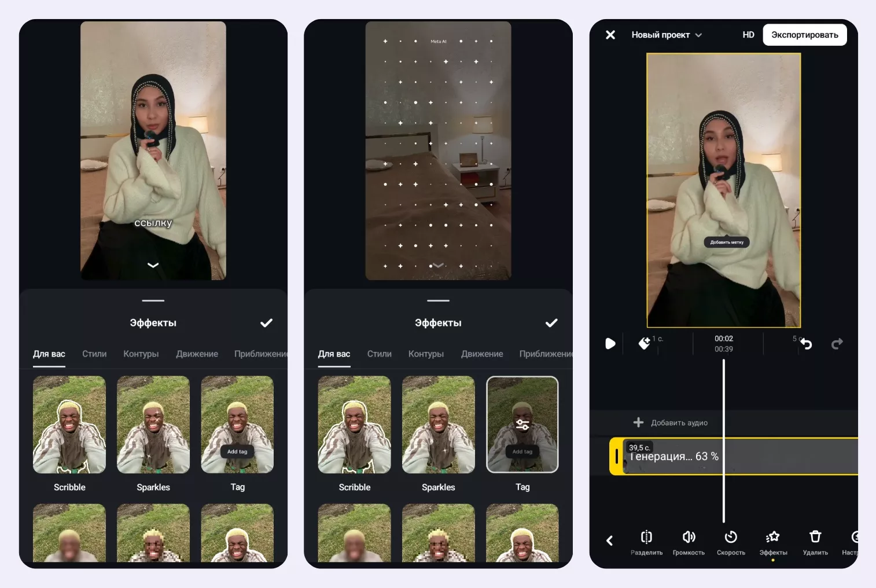Viewport: 876px width, 588px height.
Task: Play the video preview
Action: (x=610, y=344)
